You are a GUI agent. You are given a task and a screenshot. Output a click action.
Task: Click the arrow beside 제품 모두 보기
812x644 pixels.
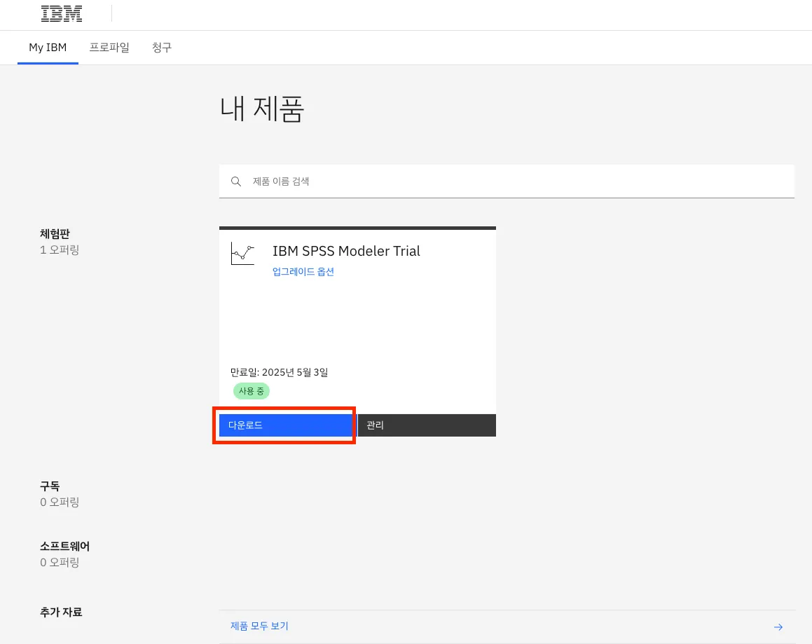coord(778,627)
